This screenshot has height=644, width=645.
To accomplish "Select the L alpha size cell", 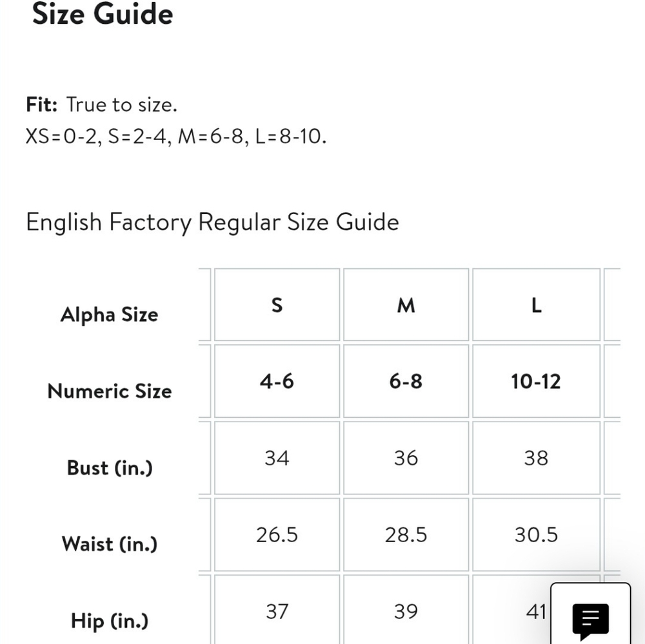I will pyautogui.click(x=536, y=305).
